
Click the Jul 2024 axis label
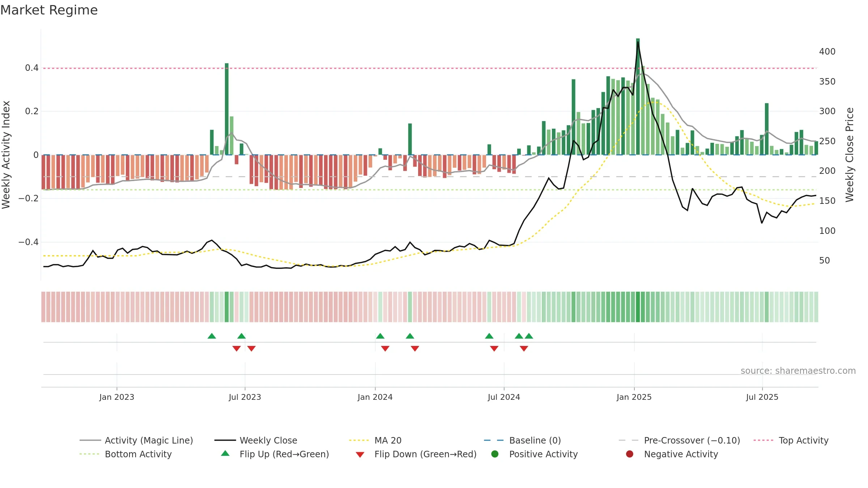click(504, 397)
